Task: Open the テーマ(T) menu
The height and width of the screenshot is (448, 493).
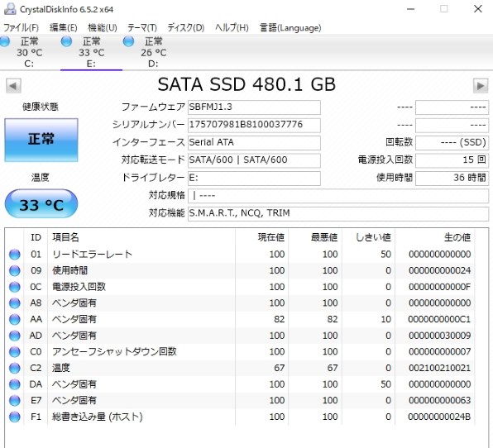Action: tap(142, 27)
